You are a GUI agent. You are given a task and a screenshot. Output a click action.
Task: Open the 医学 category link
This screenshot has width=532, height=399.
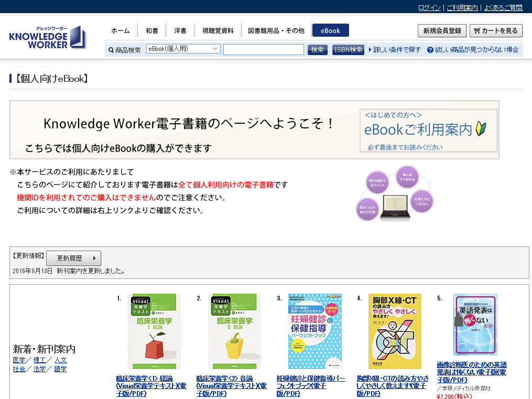(x=19, y=360)
